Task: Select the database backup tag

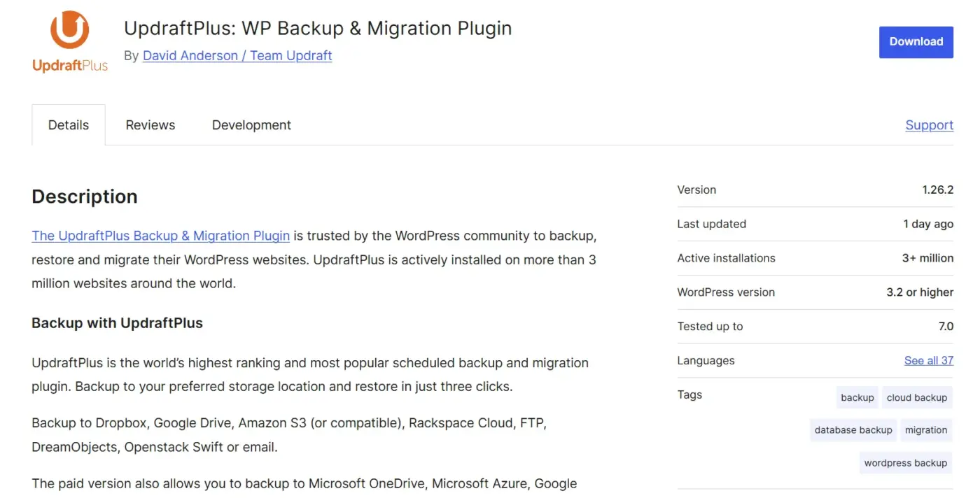Action: tap(853, 430)
